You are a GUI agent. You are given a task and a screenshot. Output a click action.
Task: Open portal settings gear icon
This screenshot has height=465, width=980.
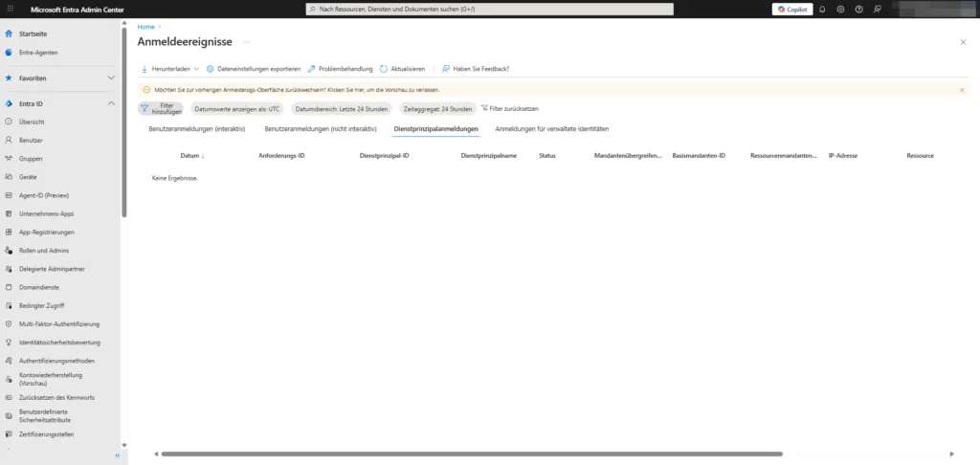(840, 9)
